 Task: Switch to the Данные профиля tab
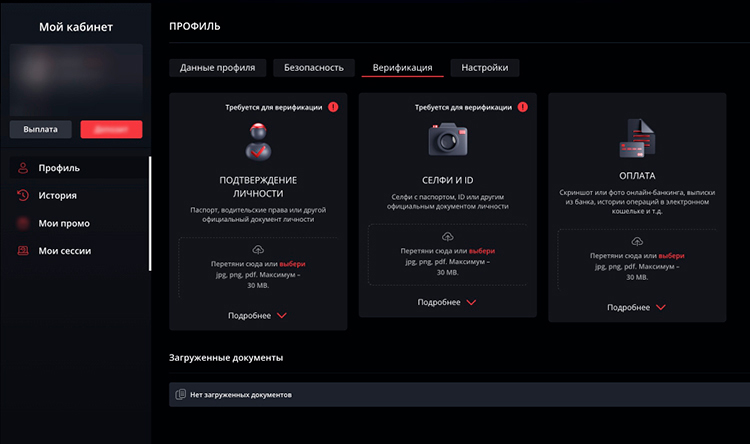(217, 68)
